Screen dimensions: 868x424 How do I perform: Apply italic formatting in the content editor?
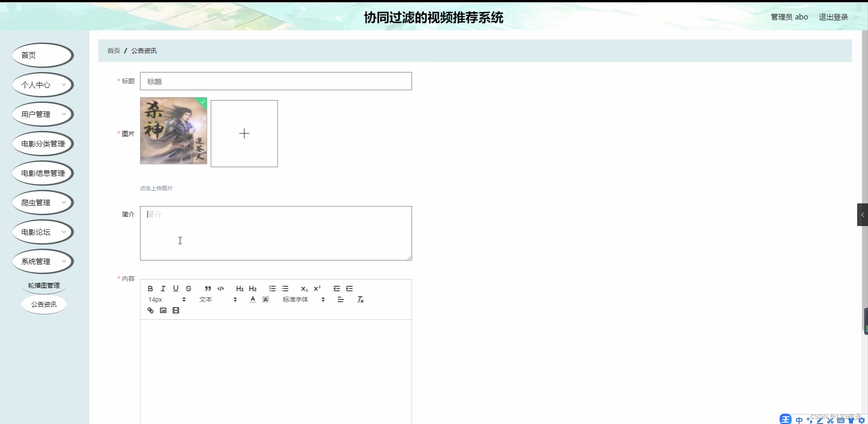point(163,289)
